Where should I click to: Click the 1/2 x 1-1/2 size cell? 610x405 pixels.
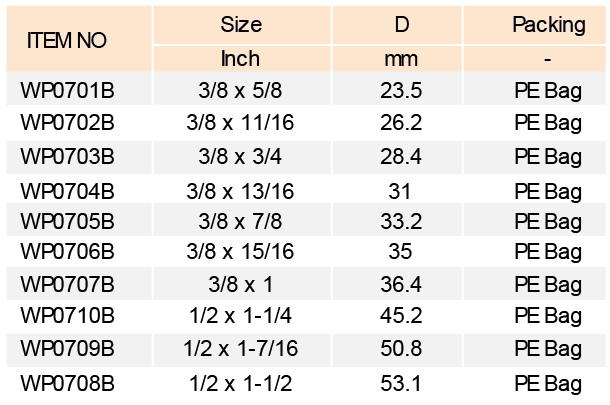pos(240,382)
